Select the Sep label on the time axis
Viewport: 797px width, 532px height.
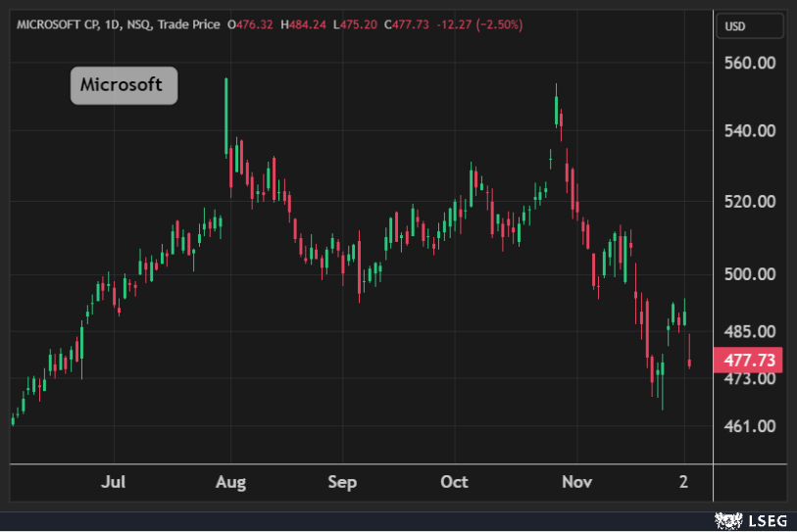(342, 482)
